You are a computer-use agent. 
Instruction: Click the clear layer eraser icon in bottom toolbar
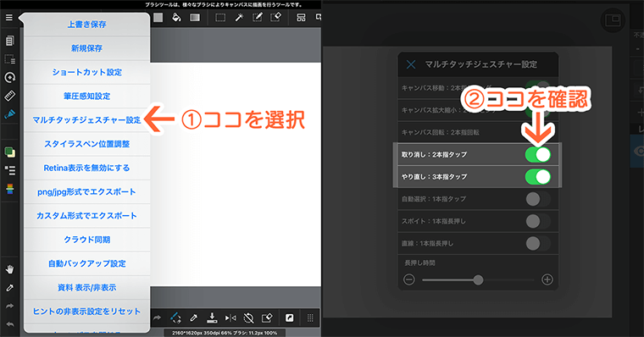click(267, 318)
